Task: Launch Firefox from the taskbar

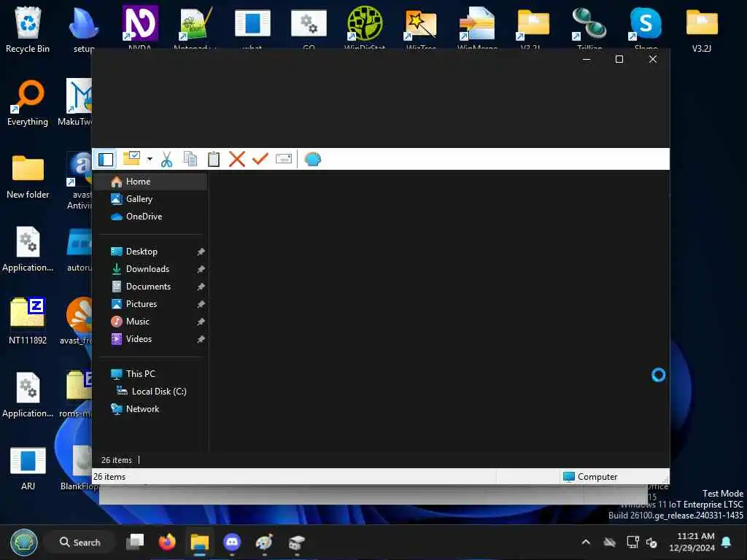Action: point(167,542)
